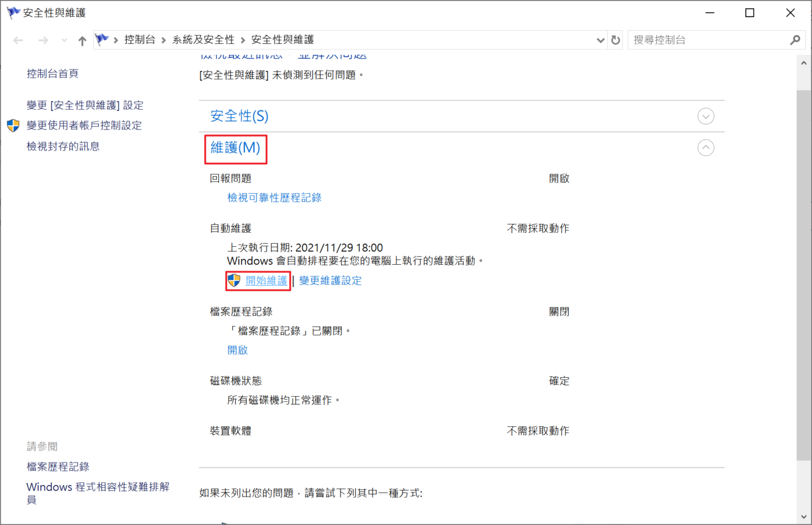The width and height of the screenshot is (812, 525).
Task: Open recent locations dropdown arrow
Action: pos(64,40)
